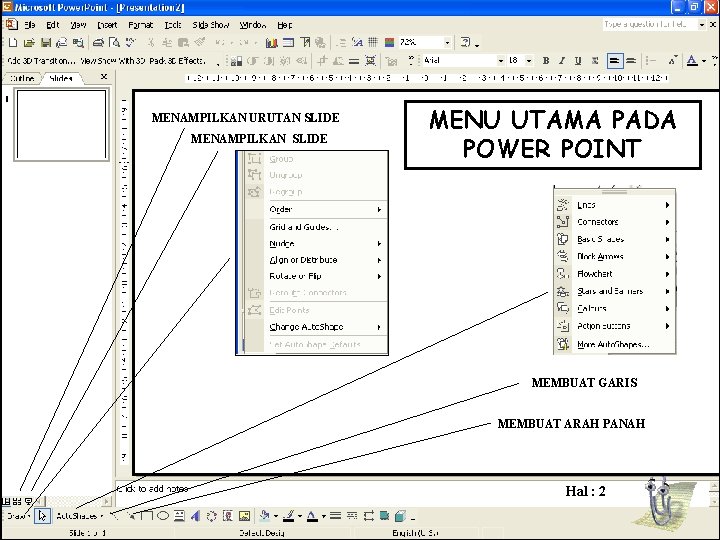Switch to Normal View icon
Viewport: 720px width, 540px height.
(6, 501)
